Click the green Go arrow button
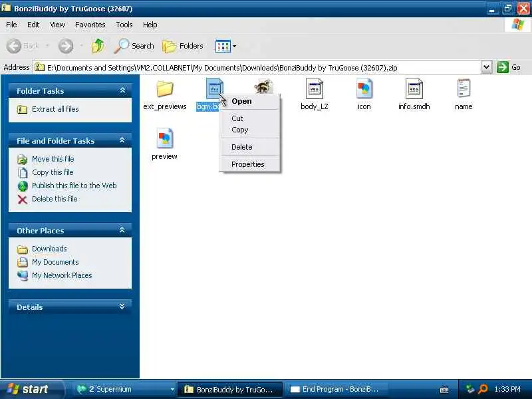Screen dimensions: 532x399 click(x=503, y=67)
